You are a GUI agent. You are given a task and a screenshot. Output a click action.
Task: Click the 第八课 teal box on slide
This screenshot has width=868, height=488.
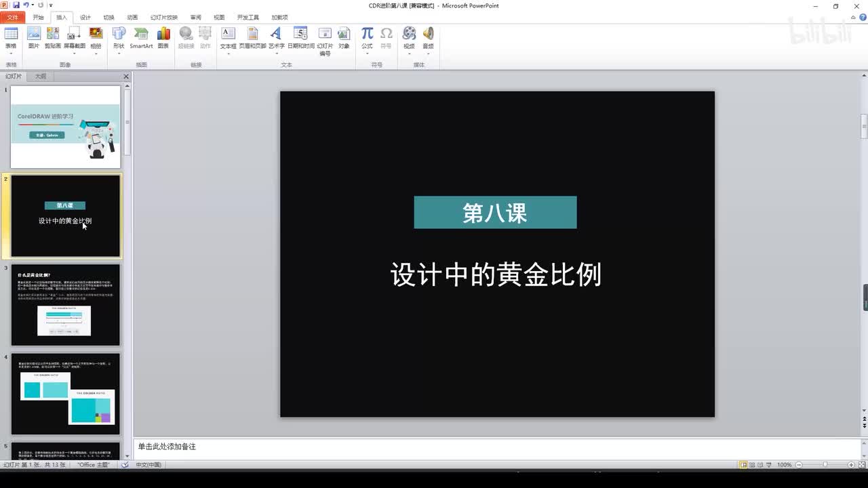click(x=495, y=212)
